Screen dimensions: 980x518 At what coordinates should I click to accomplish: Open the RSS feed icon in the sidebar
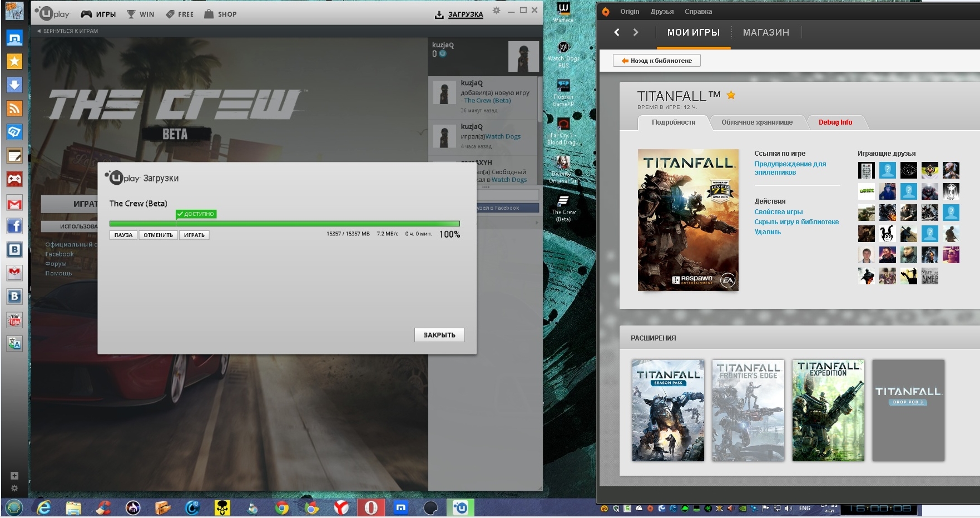[x=14, y=108]
